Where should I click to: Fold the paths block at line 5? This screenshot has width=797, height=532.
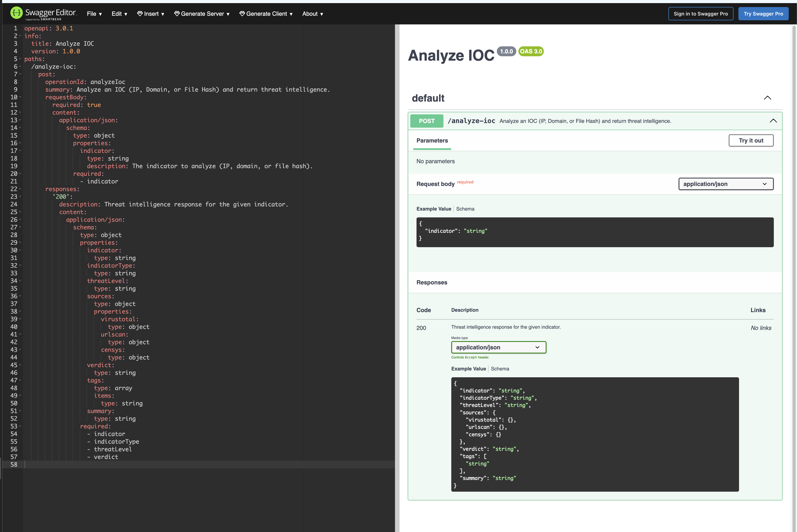click(x=20, y=59)
